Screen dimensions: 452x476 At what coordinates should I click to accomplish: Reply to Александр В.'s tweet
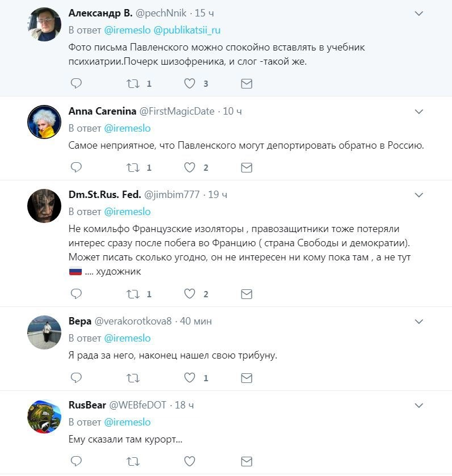point(76,83)
